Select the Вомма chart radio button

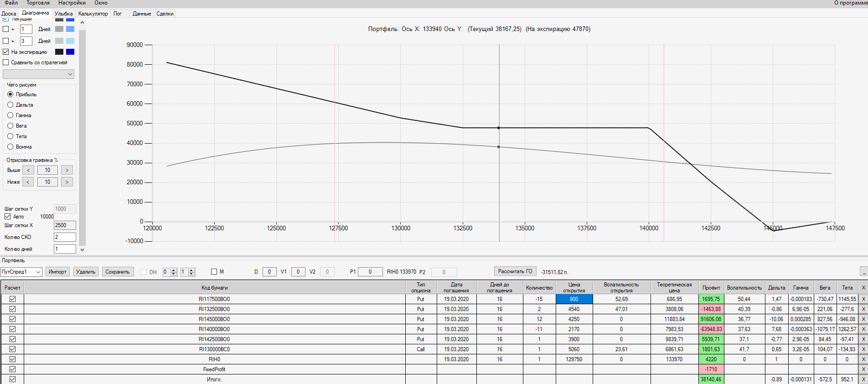pos(10,147)
